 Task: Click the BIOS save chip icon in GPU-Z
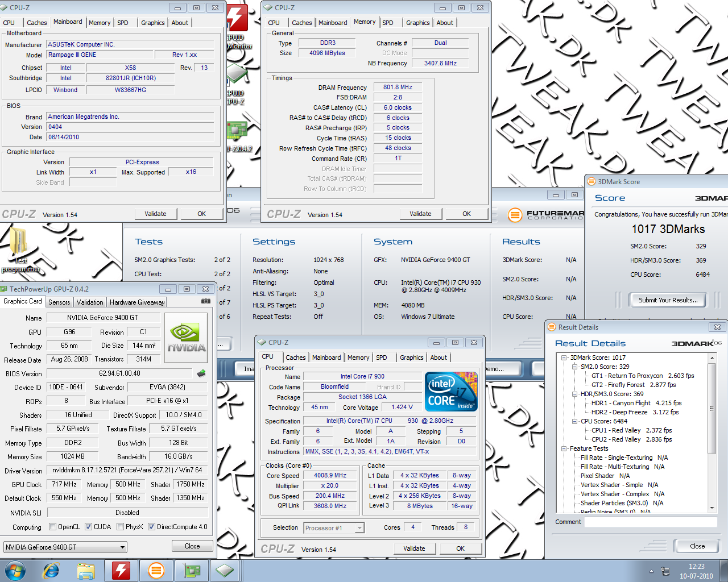click(201, 373)
